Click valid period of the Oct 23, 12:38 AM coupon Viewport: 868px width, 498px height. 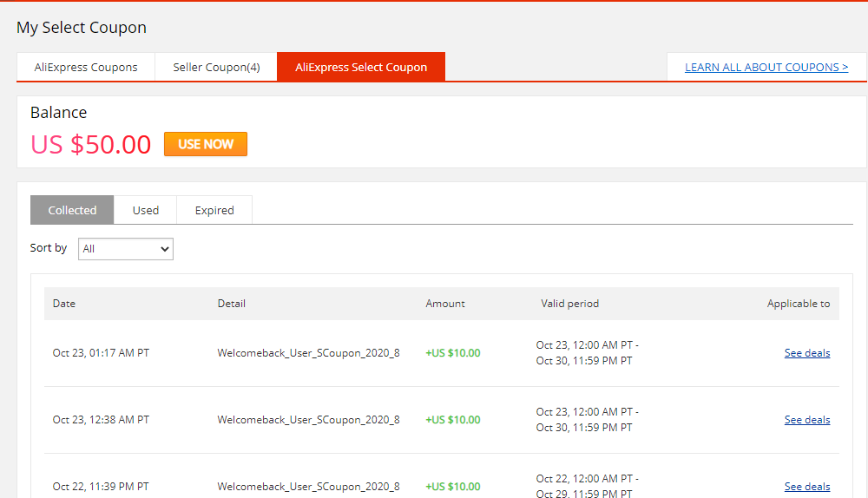587,420
